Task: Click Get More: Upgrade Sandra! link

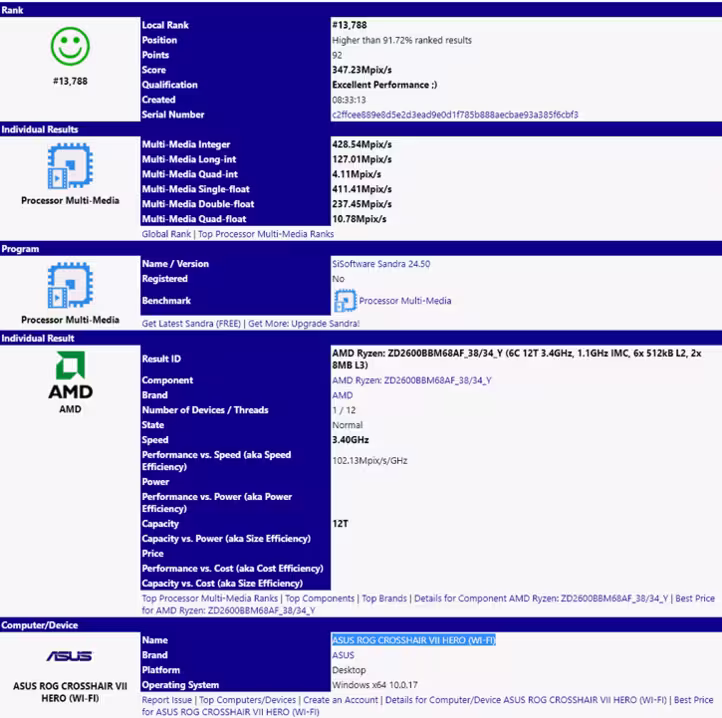Action: coord(304,324)
